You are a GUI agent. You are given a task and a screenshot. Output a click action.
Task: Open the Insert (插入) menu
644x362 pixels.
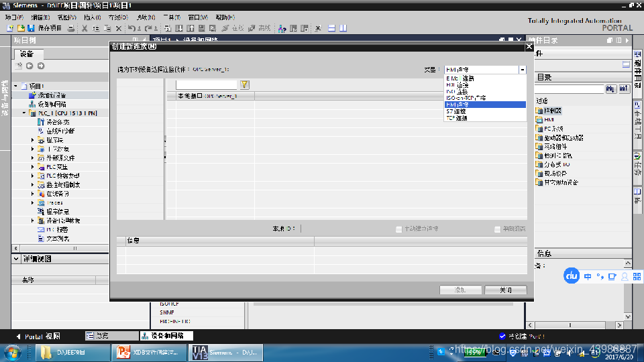pyautogui.click(x=93, y=17)
